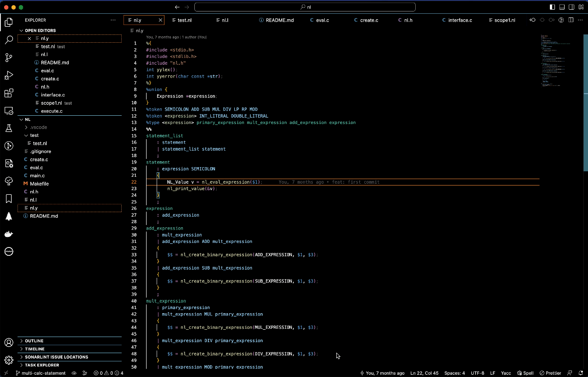Toggle Prettier formatter status item
588x377 pixels.
[x=550, y=373]
